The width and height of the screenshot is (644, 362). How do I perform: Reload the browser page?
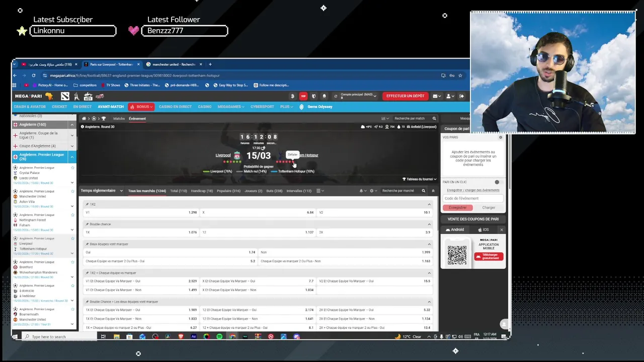tap(33, 75)
